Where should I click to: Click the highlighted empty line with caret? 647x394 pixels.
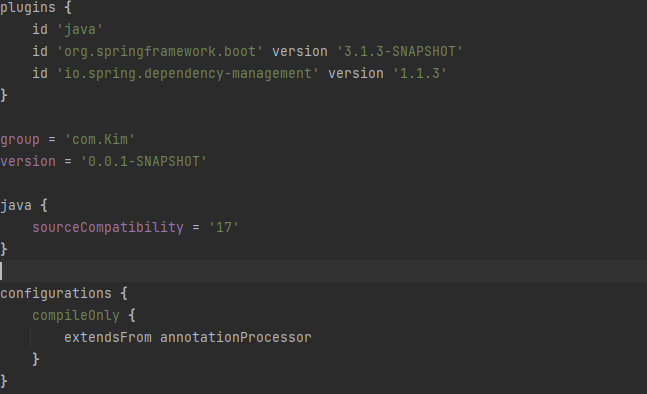324,271
